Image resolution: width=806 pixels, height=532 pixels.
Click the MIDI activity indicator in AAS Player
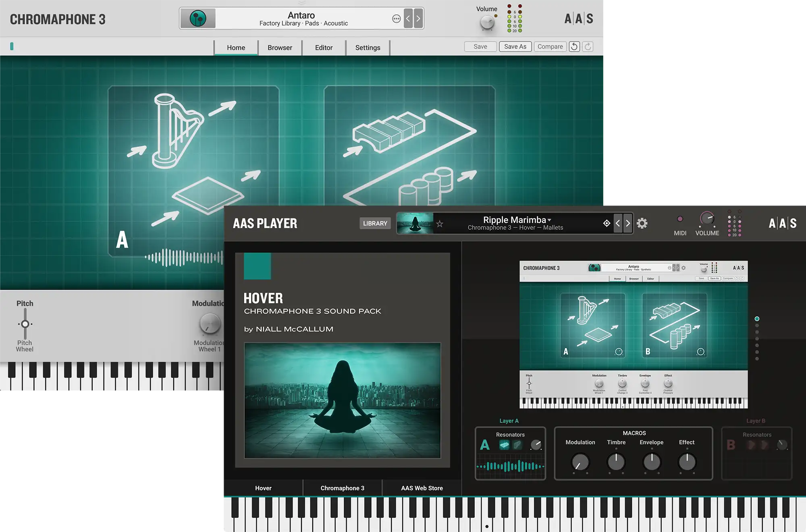coord(680,219)
